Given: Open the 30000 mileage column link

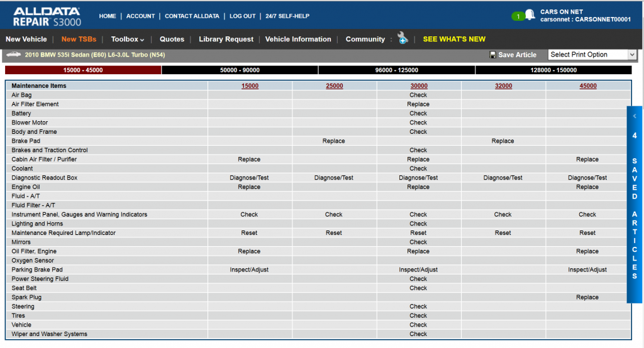Looking at the screenshot, I should (x=419, y=86).
